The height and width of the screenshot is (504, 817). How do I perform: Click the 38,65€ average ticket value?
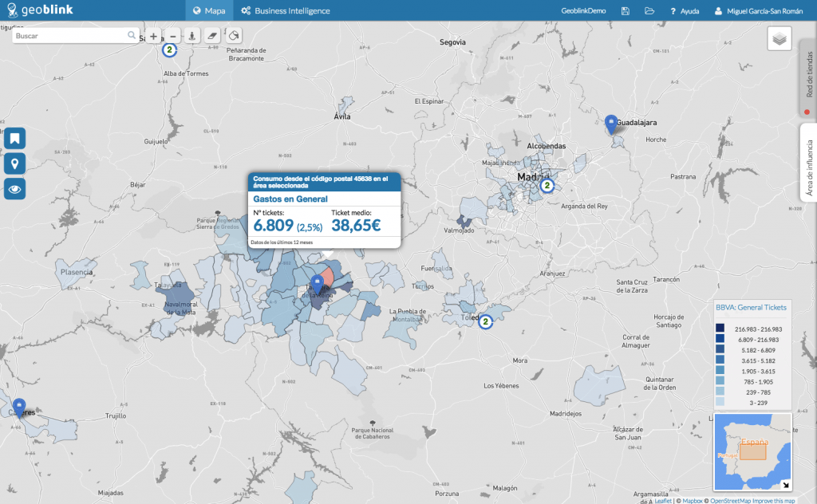(357, 226)
